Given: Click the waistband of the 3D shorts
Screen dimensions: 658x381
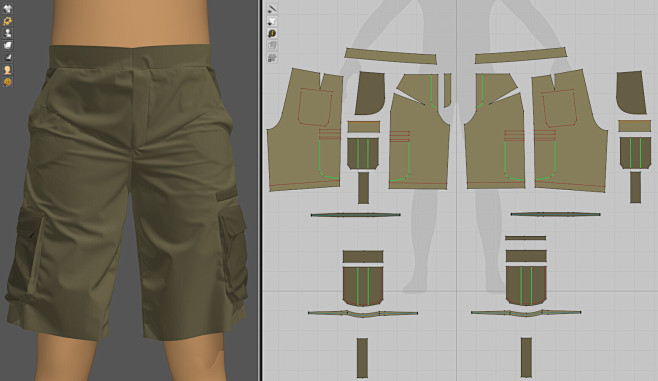Looking at the screenshot, I should (131, 57).
